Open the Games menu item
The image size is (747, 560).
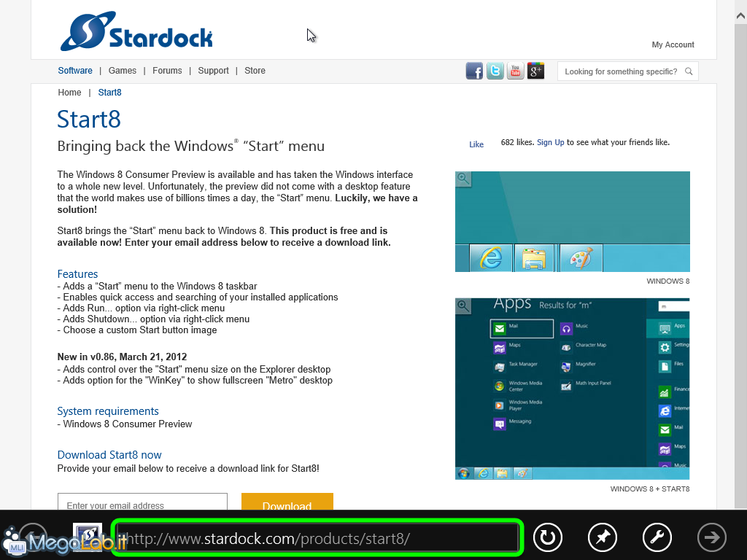pyautogui.click(x=123, y=71)
